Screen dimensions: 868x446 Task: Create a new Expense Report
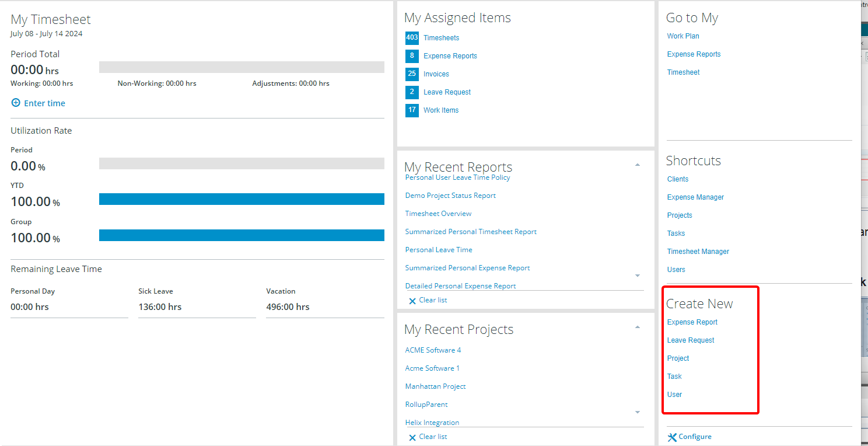(x=692, y=322)
